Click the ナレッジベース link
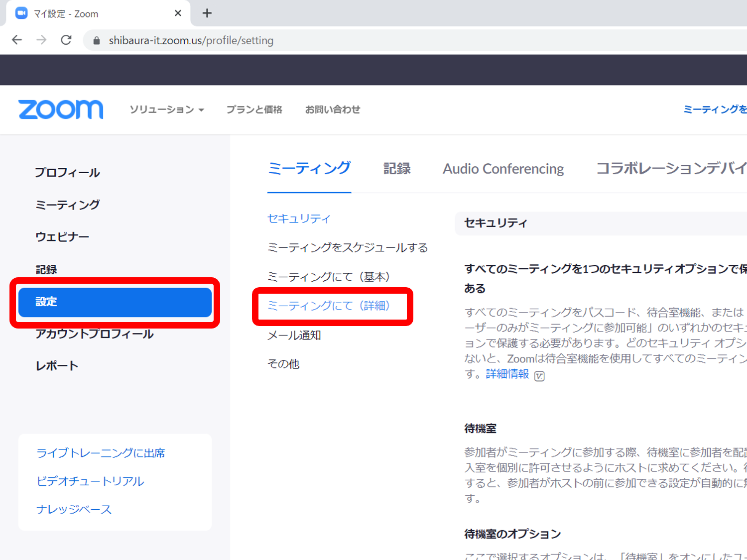This screenshot has width=747, height=560. coord(74,510)
